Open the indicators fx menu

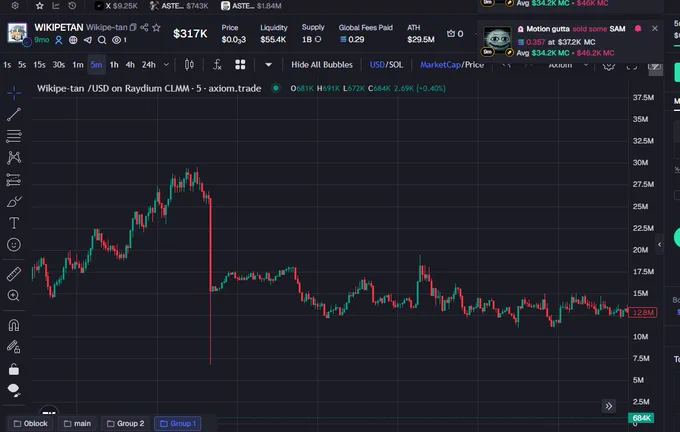point(217,65)
